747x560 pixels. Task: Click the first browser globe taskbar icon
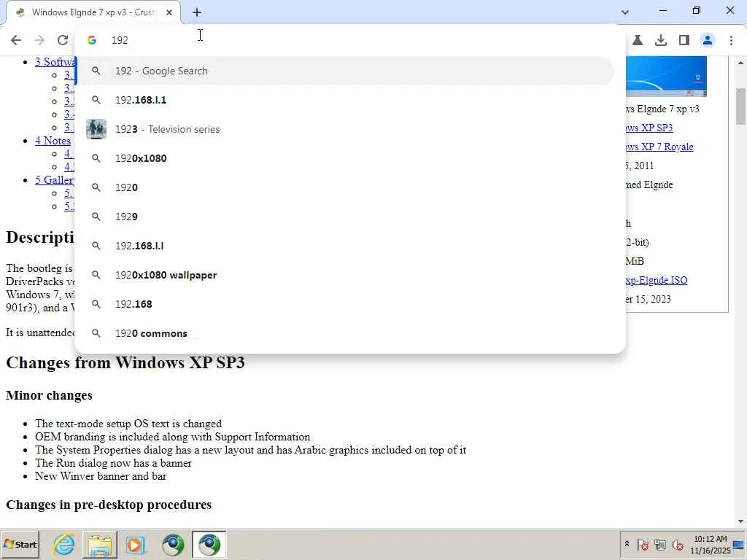tap(172, 544)
